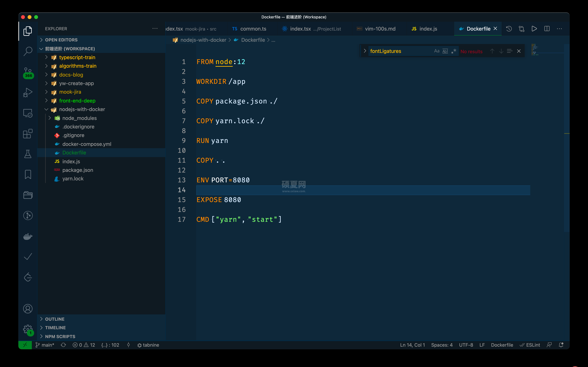Screen dimensions: 588x367
Task: Expand the OPEN EDITORS section
Action: pyautogui.click(x=101, y=40)
